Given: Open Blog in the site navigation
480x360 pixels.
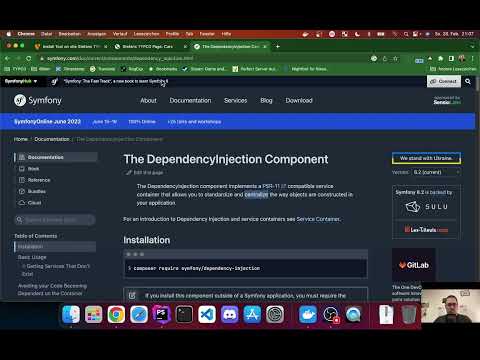Looking at the screenshot, I should tap(266, 100).
